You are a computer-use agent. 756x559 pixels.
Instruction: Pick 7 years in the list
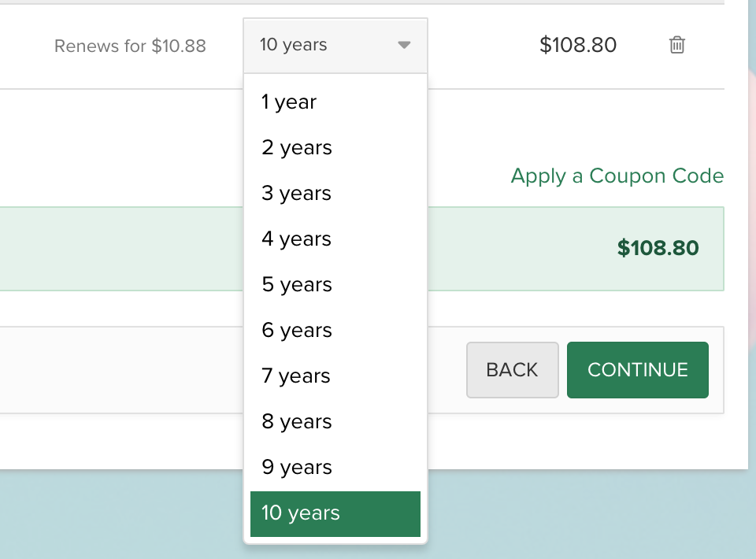click(297, 376)
